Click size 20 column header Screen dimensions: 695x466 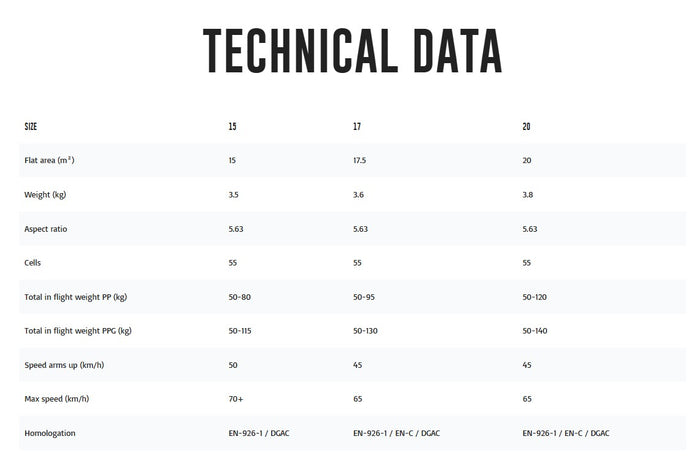526,127
